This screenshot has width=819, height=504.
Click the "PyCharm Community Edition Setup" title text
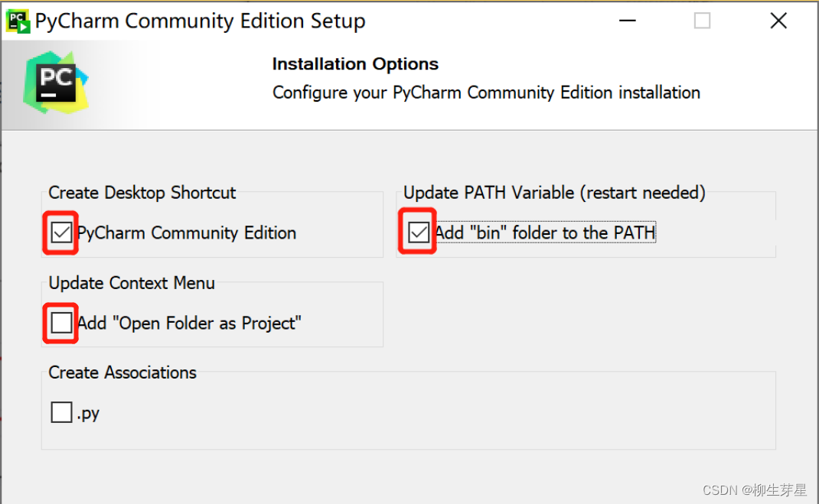coord(200,21)
